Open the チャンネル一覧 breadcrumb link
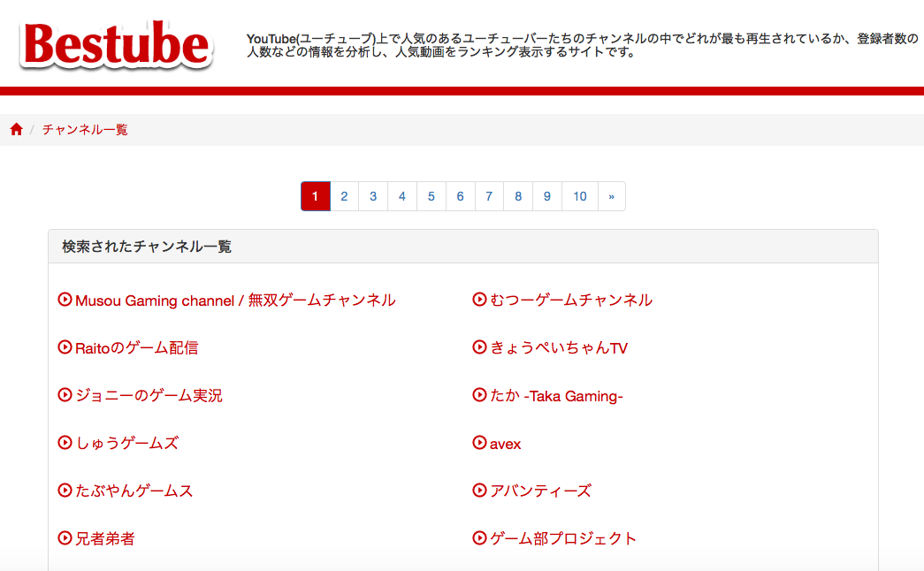Screen dimensions: 924x571 (x=84, y=128)
